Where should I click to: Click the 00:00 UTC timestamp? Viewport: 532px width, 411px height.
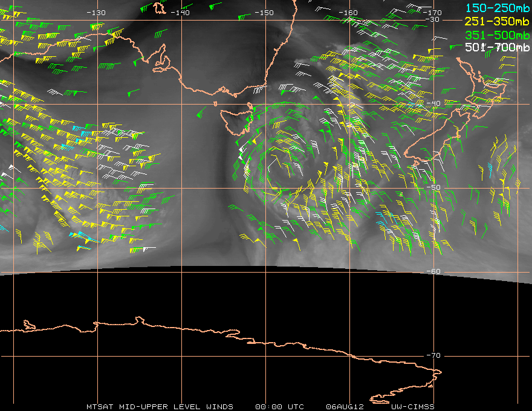(x=279, y=406)
